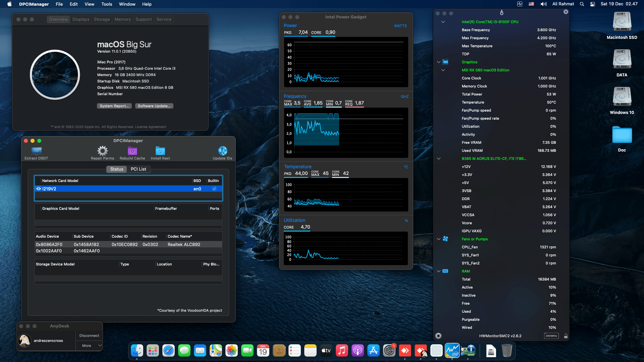Open Spotlight search in menu bar
Viewport: 644px width, 362px height.
coord(582,4)
